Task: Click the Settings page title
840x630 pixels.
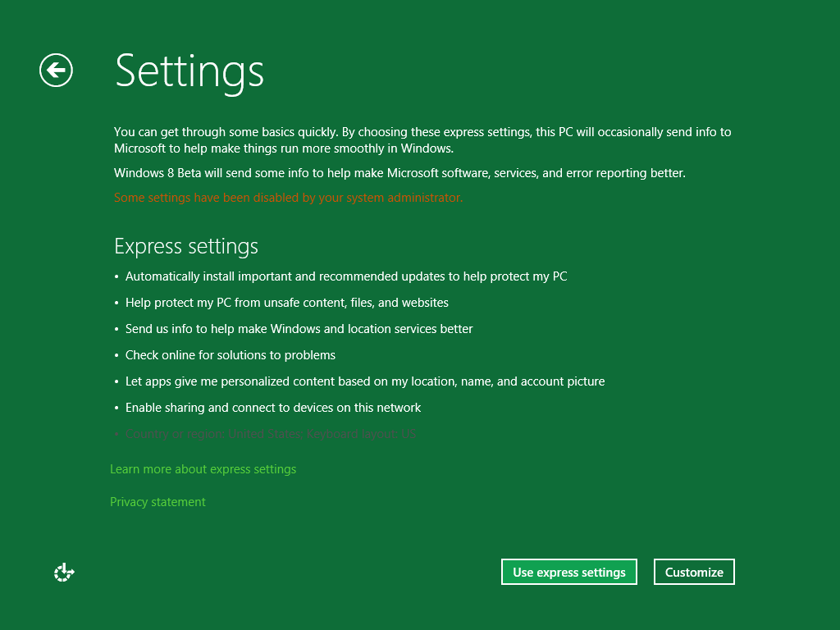Action: click(189, 71)
